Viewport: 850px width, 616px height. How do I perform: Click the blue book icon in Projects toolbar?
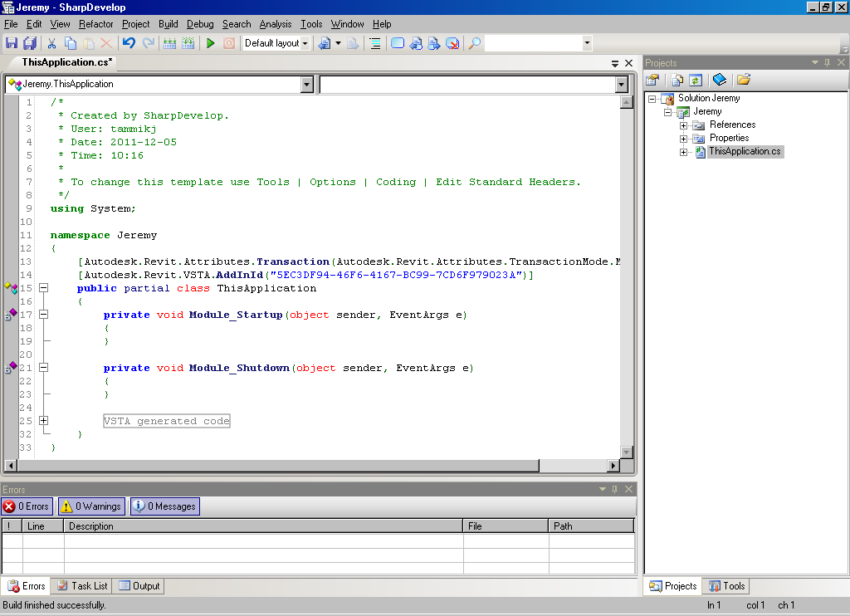pyautogui.click(x=720, y=80)
